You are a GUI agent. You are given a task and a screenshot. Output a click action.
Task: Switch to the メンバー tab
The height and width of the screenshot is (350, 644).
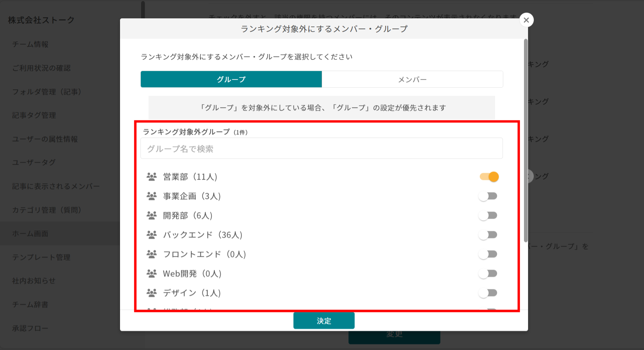click(x=412, y=79)
